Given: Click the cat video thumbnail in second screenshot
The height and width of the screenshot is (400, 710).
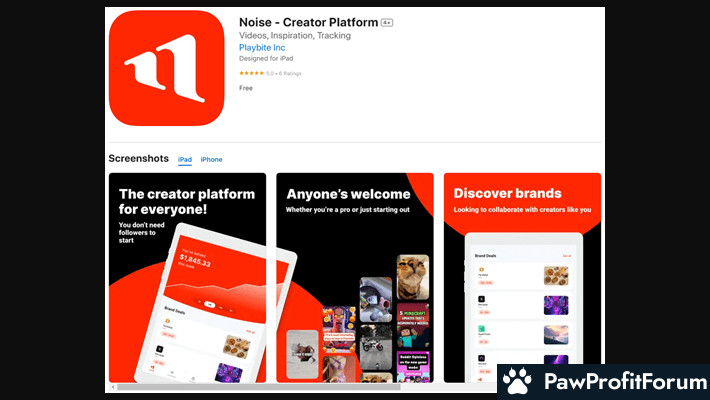Looking at the screenshot, I should (413, 277).
